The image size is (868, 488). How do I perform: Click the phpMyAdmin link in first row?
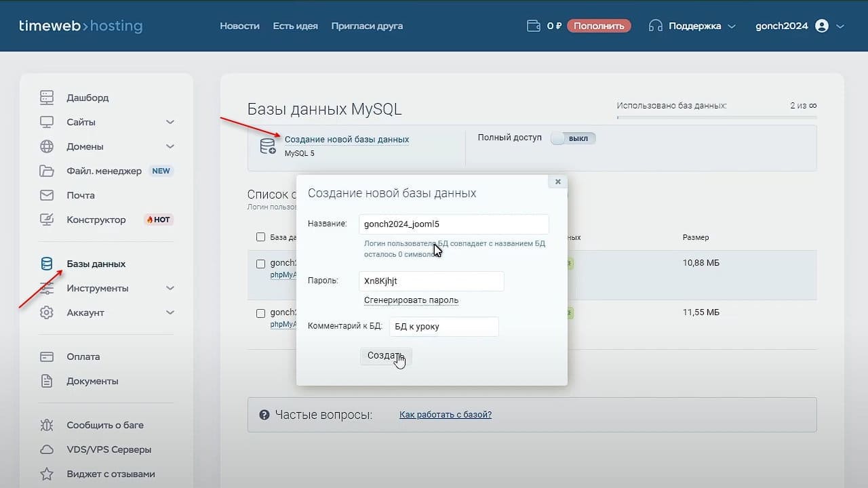click(283, 274)
